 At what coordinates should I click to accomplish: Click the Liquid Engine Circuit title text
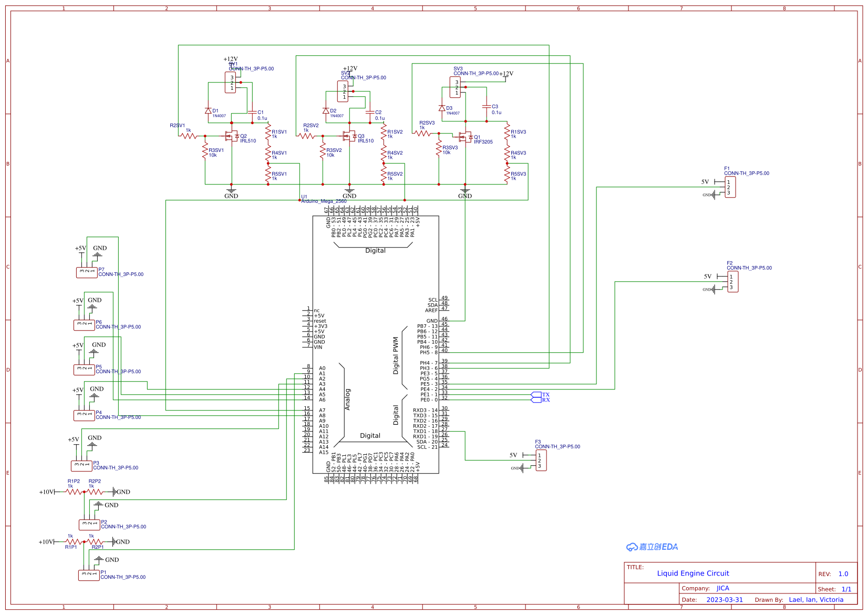pos(693,573)
